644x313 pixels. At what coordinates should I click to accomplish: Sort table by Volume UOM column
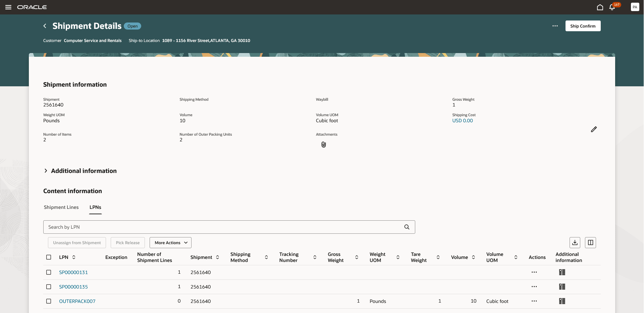[x=516, y=257]
